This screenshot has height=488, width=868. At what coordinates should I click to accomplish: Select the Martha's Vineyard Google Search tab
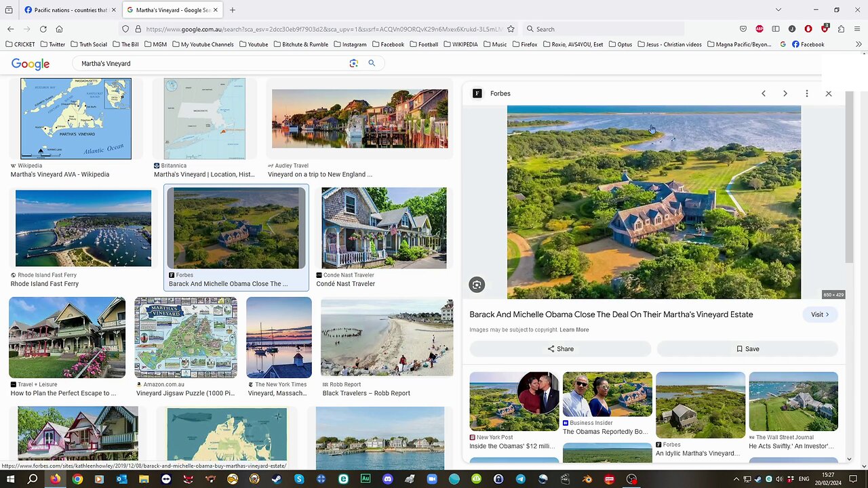pyautogui.click(x=173, y=10)
